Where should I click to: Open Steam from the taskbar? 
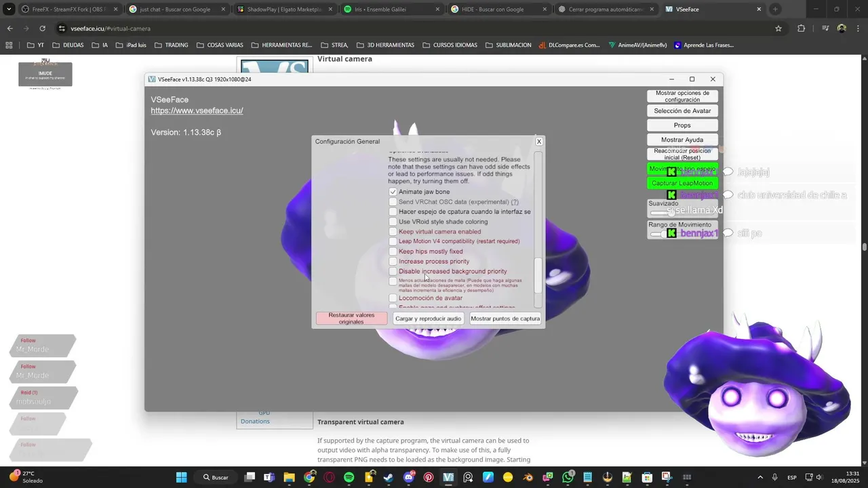tap(389, 477)
